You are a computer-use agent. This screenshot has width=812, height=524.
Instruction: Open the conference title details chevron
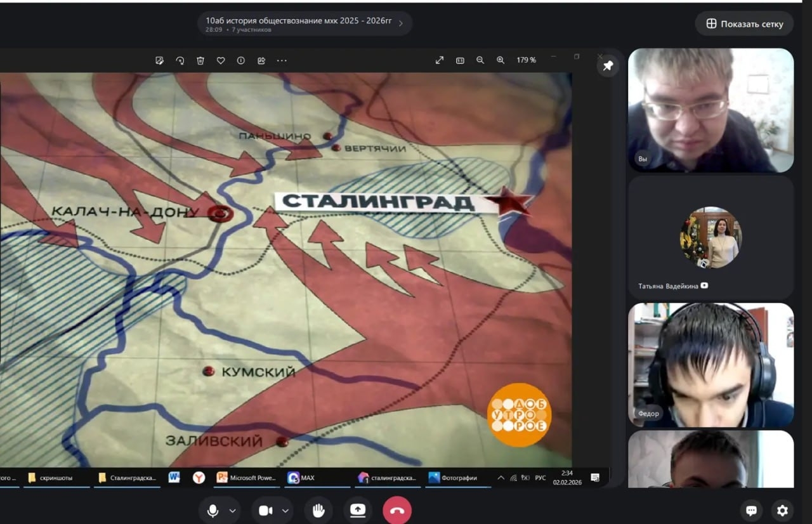coord(401,24)
